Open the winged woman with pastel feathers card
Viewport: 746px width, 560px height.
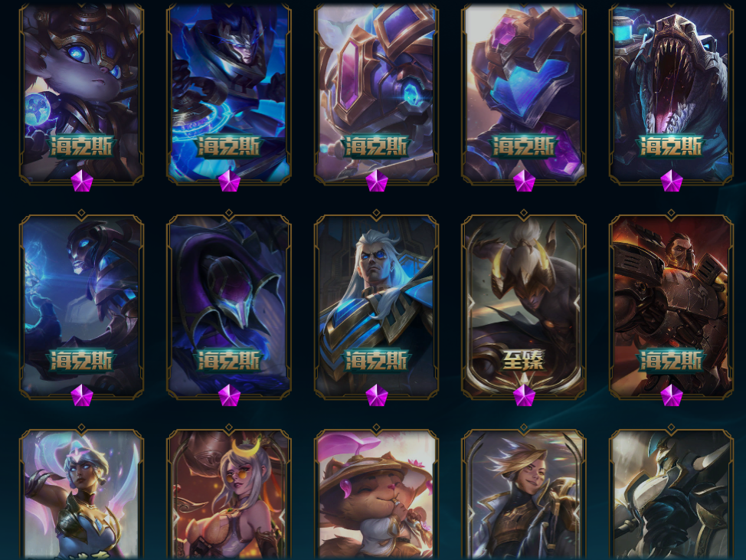[x=81, y=493]
